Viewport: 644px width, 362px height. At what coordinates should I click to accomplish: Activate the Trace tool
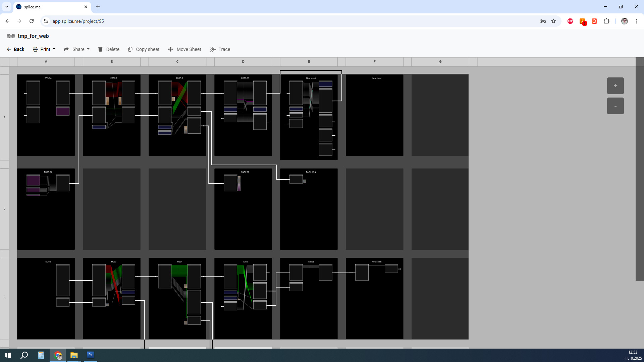point(220,49)
